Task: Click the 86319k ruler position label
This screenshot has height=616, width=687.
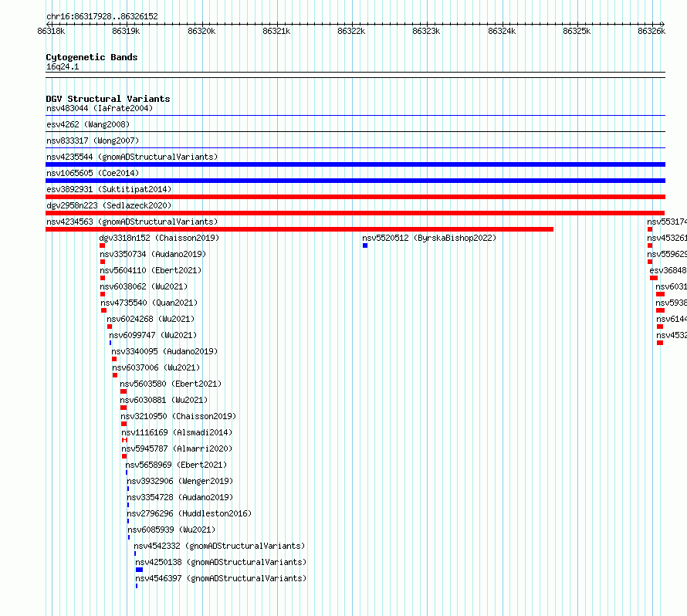Action: 126,31
